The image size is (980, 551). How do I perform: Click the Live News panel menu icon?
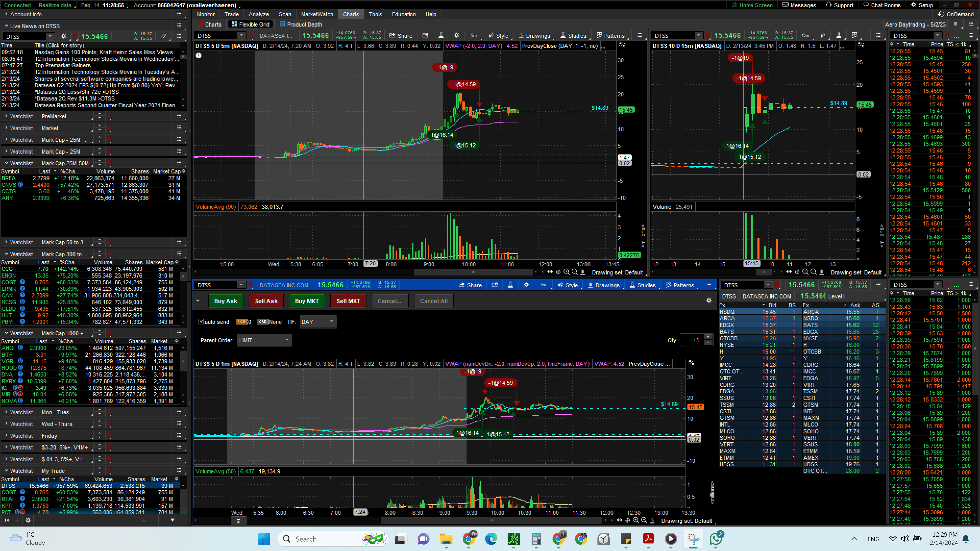point(179,26)
